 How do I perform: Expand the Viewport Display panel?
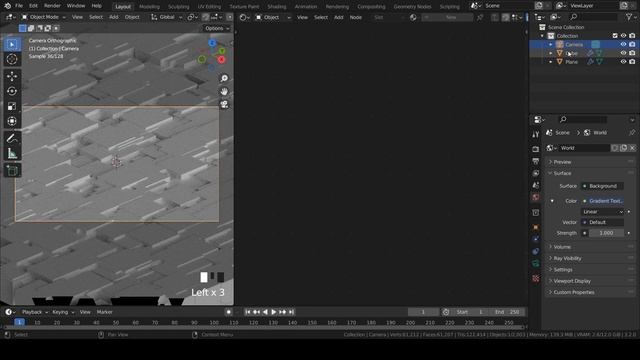point(590,281)
